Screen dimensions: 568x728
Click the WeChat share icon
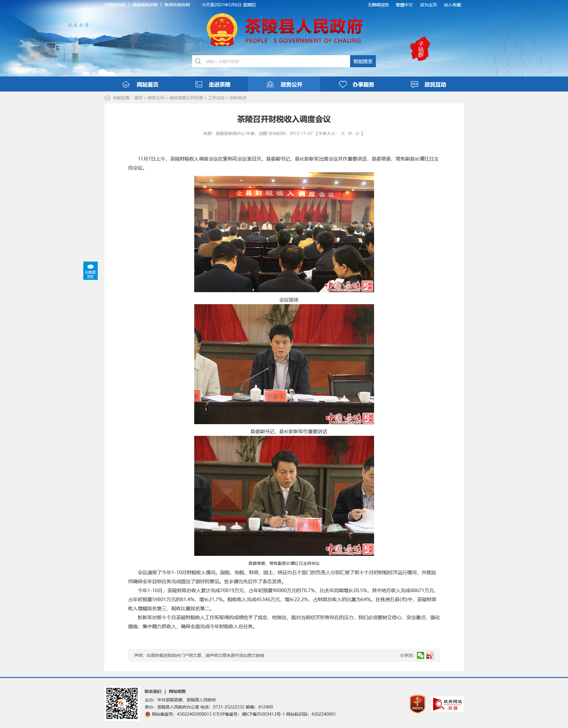click(x=421, y=655)
